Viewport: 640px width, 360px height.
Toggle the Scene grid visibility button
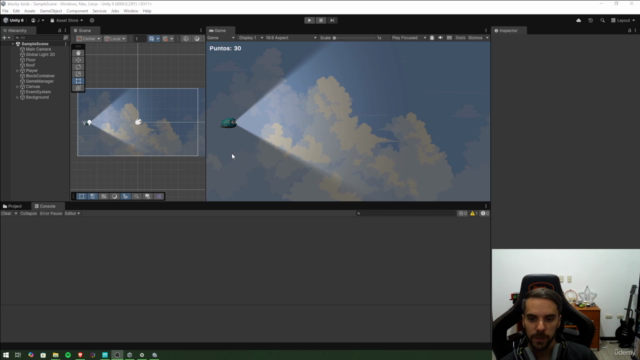[151, 38]
